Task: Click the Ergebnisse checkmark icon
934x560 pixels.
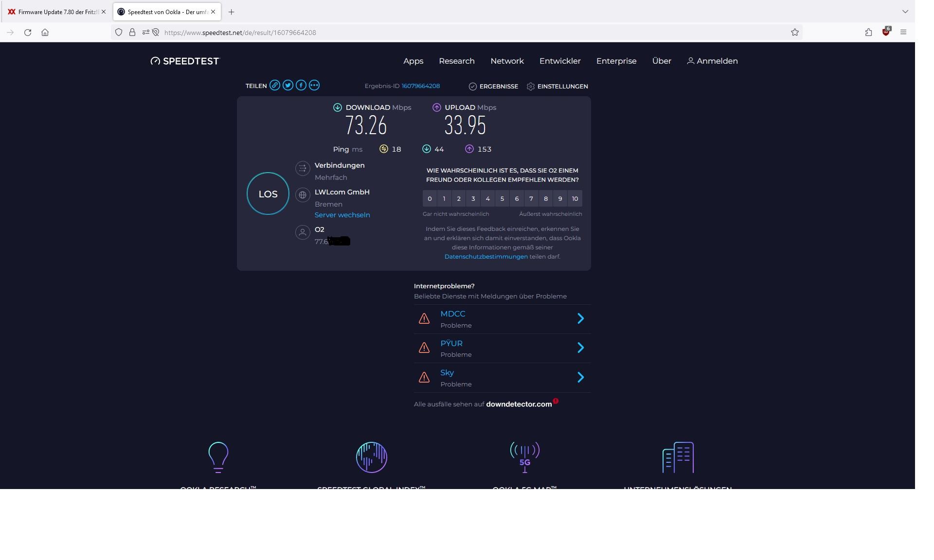Action: coord(472,87)
